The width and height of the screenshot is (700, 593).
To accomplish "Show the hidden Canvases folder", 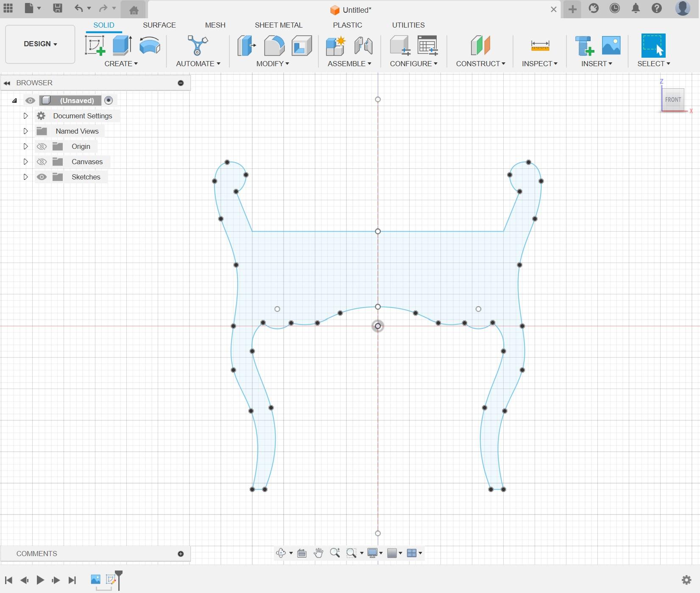I will pos(42,162).
